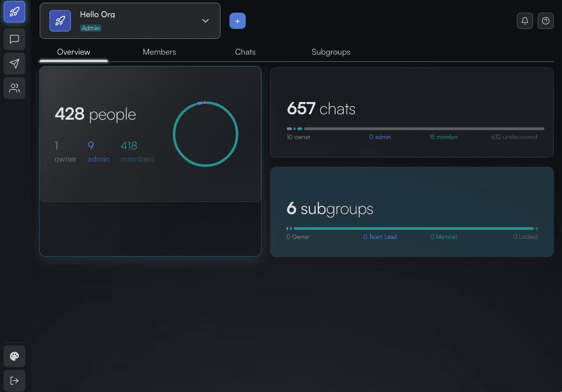This screenshot has width=562, height=392.
Task: Click the subgroups distribution progress bar
Action: (x=412, y=229)
